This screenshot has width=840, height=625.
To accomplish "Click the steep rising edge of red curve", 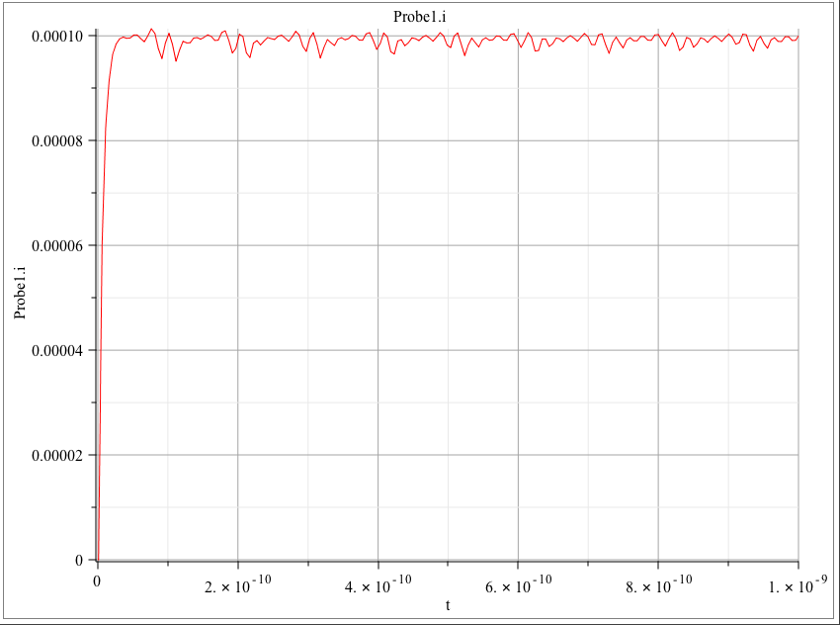I will 102,247.
